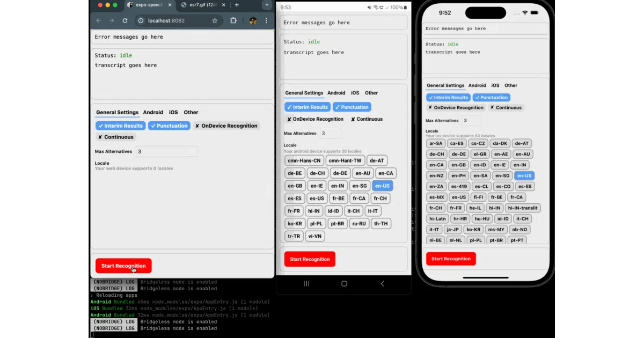Open site information icon beside localhost:8082
This screenshot has width=644, height=338.
pyautogui.click(x=141, y=20)
